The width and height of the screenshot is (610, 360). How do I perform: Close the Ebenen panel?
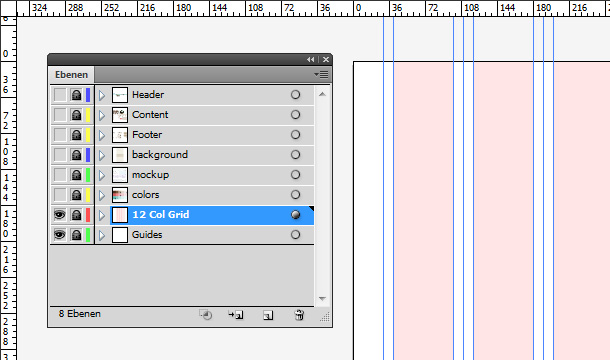click(326, 60)
